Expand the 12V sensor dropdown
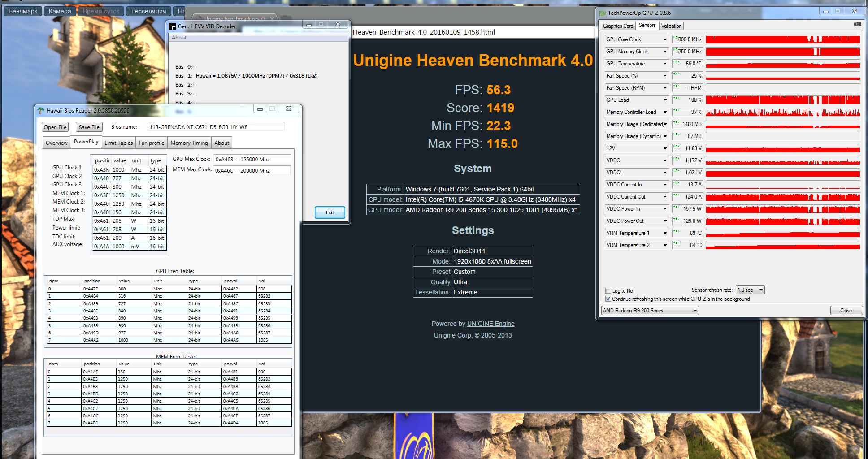Image resolution: width=868 pixels, height=459 pixels. click(x=665, y=148)
